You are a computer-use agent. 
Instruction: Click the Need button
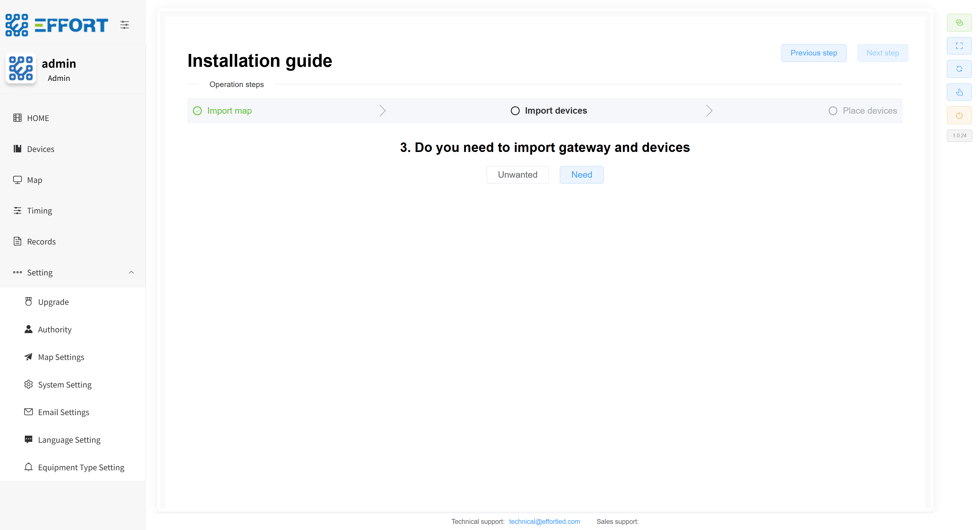(x=581, y=175)
